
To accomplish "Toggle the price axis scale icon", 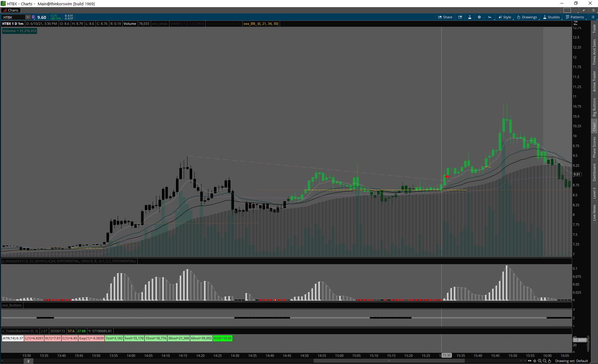I will point(576,23).
